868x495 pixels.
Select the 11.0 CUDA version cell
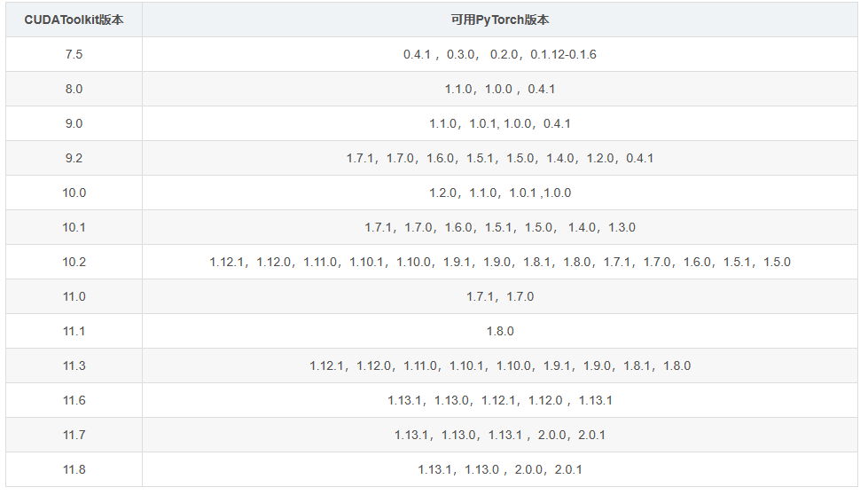[74, 296]
